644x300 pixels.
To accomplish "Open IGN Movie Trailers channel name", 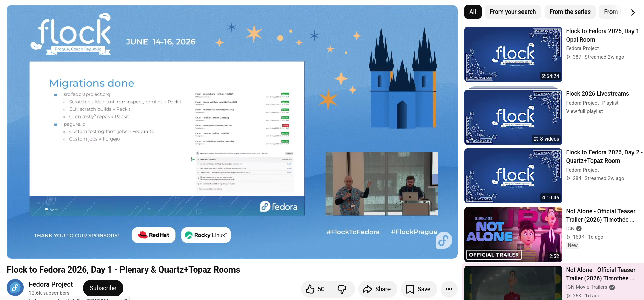I will tap(586, 287).
